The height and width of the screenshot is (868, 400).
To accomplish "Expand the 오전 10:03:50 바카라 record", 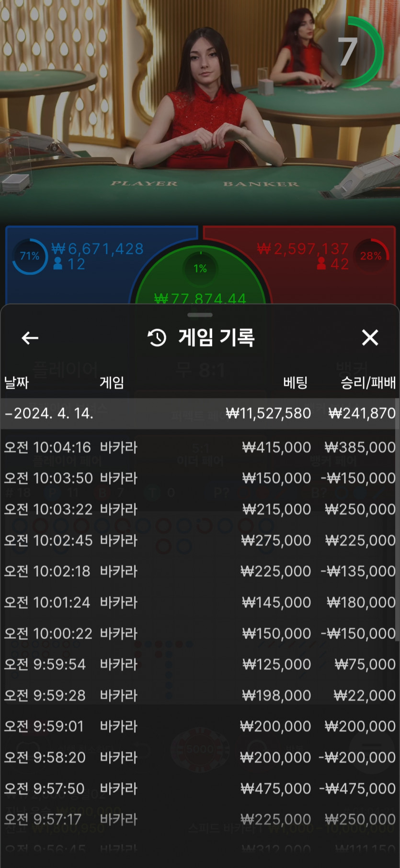I will (200, 478).
